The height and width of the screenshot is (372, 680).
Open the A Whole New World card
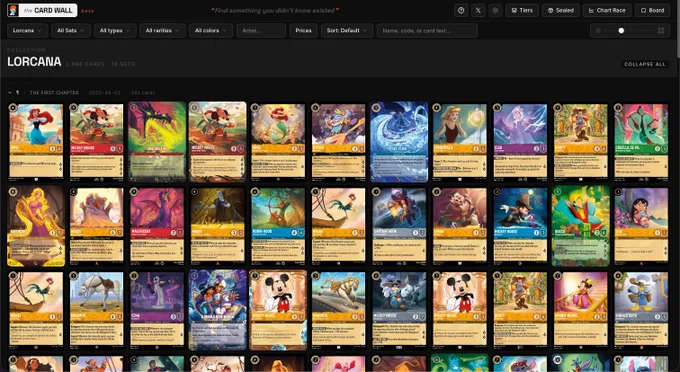[x=217, y=310]
